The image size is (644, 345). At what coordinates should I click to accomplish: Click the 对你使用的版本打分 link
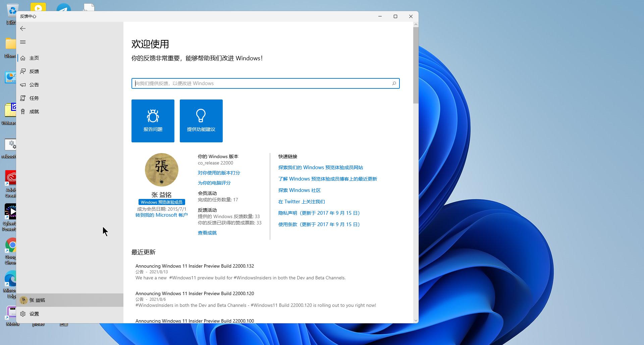(219, 173)
